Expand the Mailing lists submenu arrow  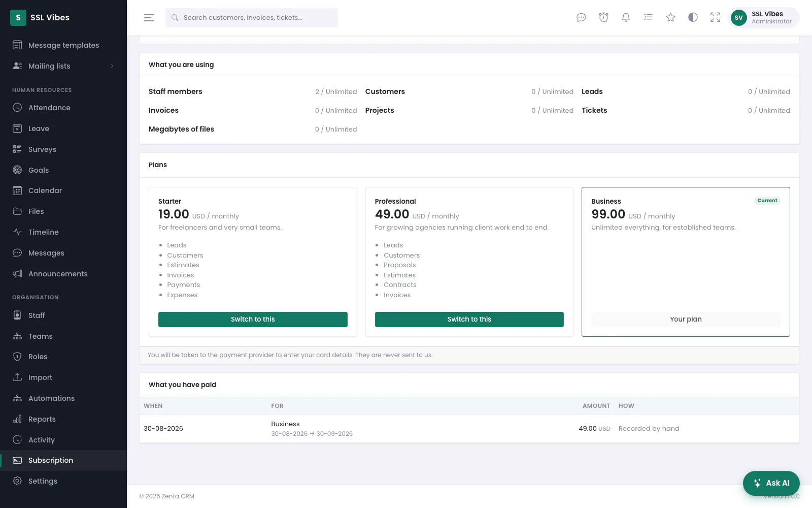112,66
